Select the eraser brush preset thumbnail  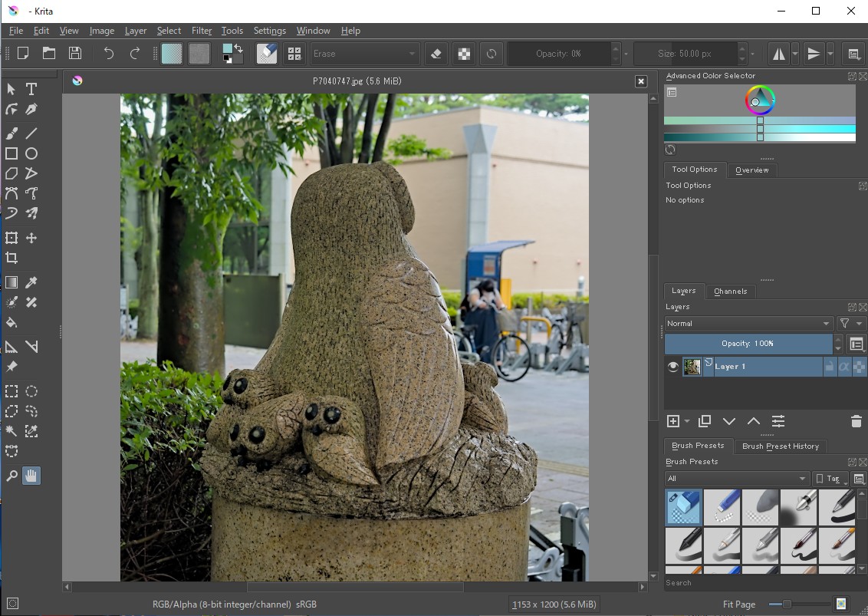click(684, 507)
